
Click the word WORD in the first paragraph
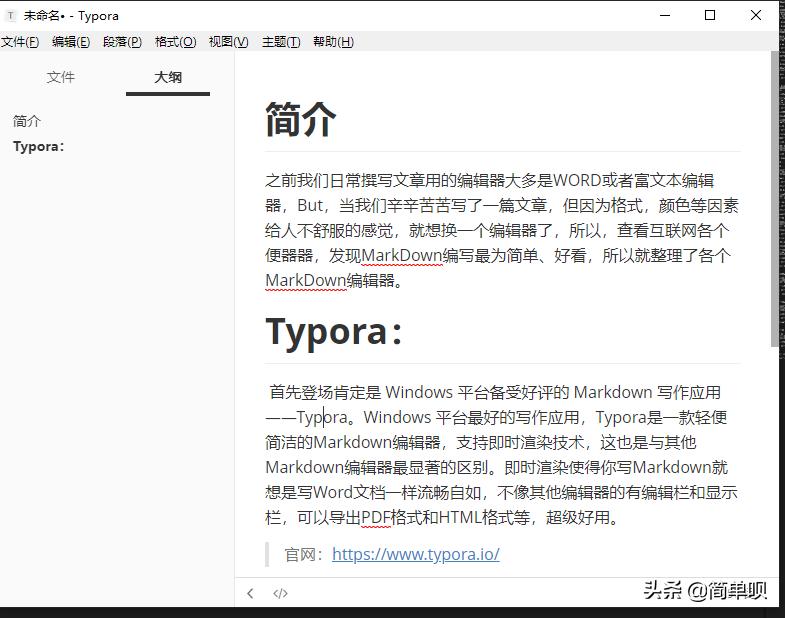[x=577, y=180]
